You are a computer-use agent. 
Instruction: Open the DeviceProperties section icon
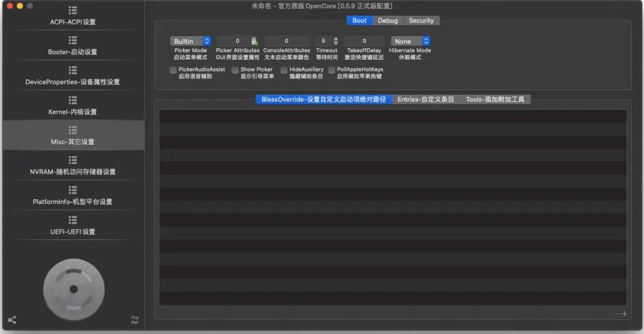pos(73,70)
